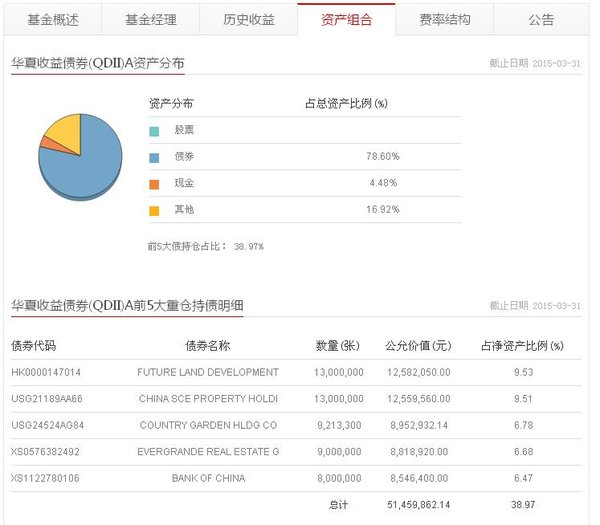Select the 华夏收益债券(QDII)A资产分布 heading
This screenshot has height=525, width=600.
pos(98,63)
